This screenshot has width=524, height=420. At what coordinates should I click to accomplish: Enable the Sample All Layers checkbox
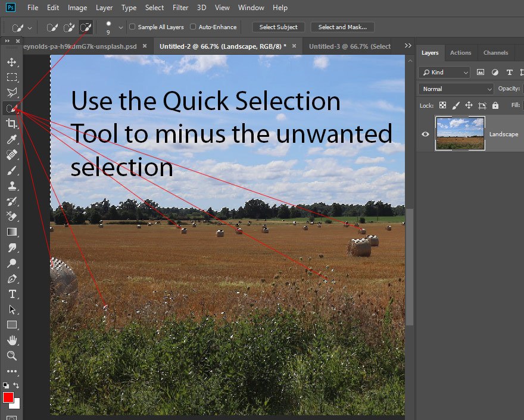(133, 27)
